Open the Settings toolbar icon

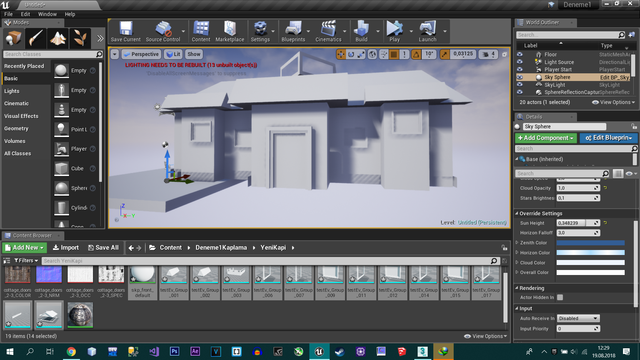[x=260, y=31]
